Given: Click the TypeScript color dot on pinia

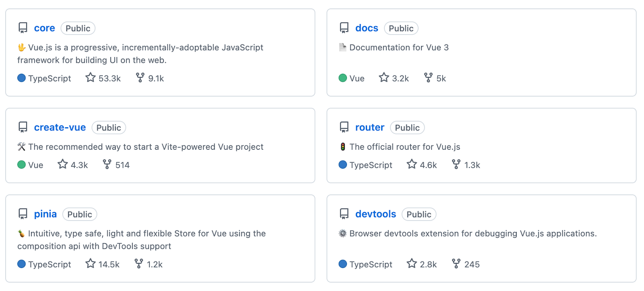Looking at the screenshot, I should (22, 264).
